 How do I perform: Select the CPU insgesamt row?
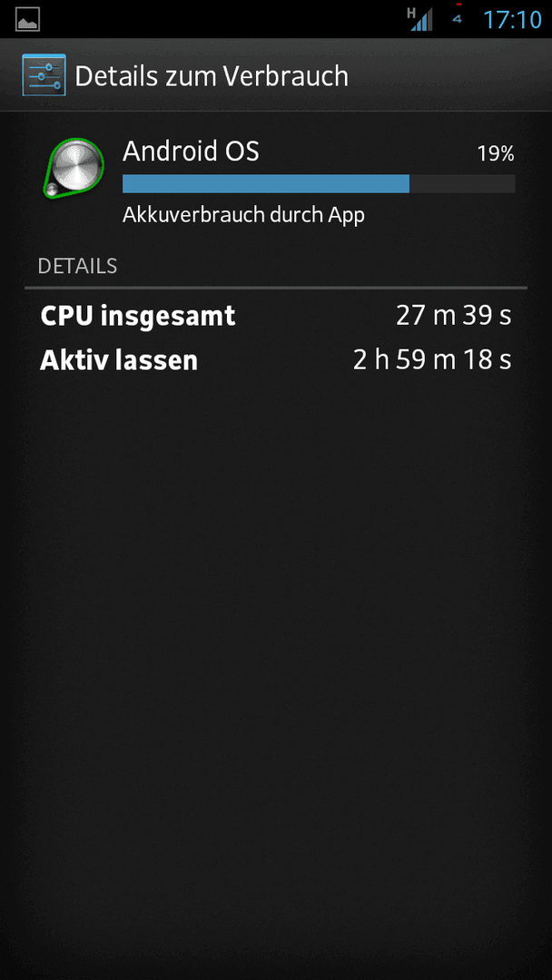(x=276, y=317)
